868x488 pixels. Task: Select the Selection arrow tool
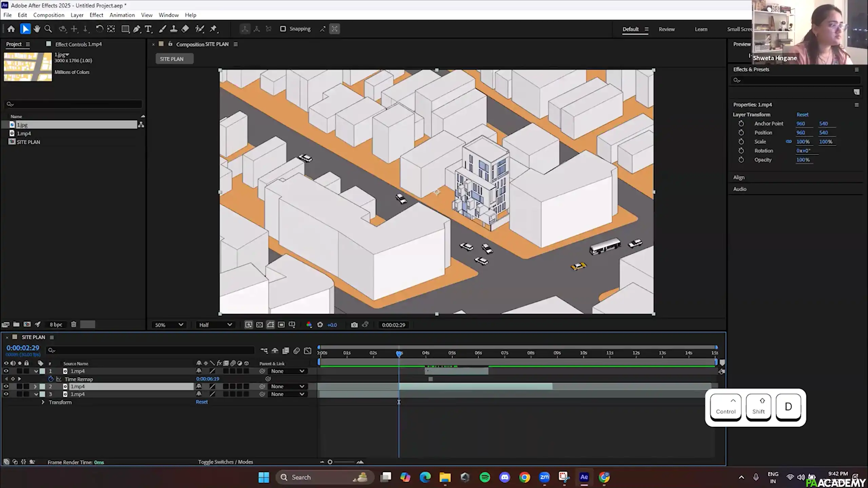pos(25,29)
